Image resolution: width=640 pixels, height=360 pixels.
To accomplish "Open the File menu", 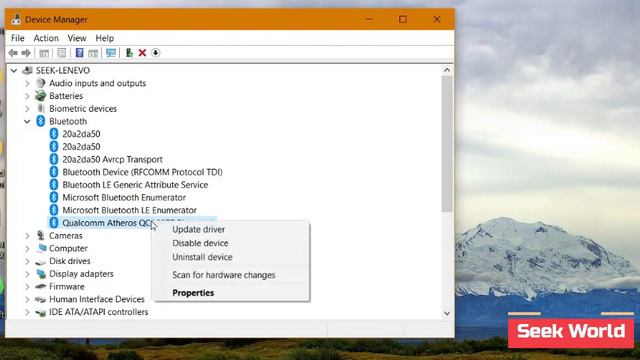I will click(18, 38).
